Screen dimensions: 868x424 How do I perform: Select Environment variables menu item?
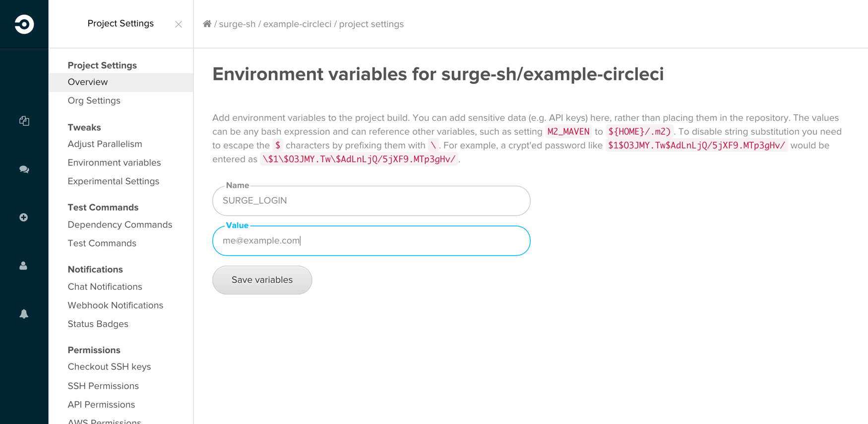(114, 163)
